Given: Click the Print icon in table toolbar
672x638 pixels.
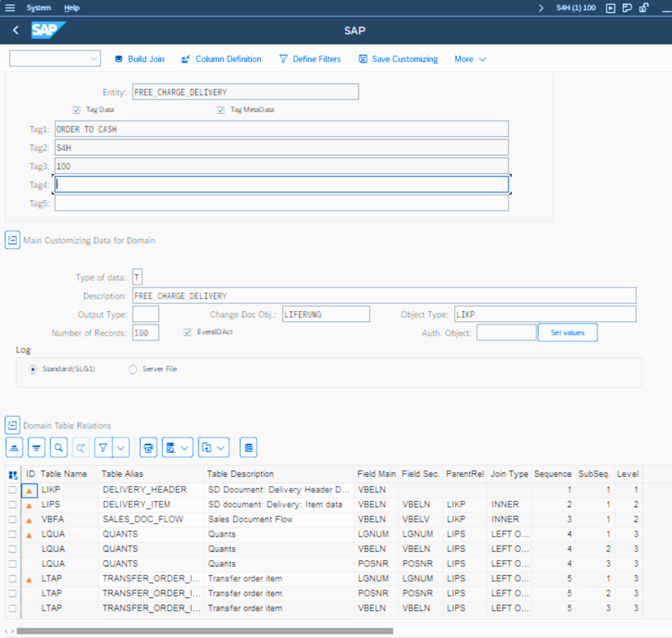Looking at the screenshot, I should tap(148, 448).
